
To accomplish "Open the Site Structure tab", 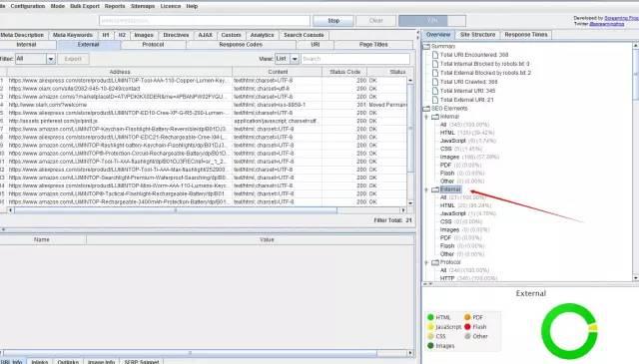I will (x=477, y=35).
